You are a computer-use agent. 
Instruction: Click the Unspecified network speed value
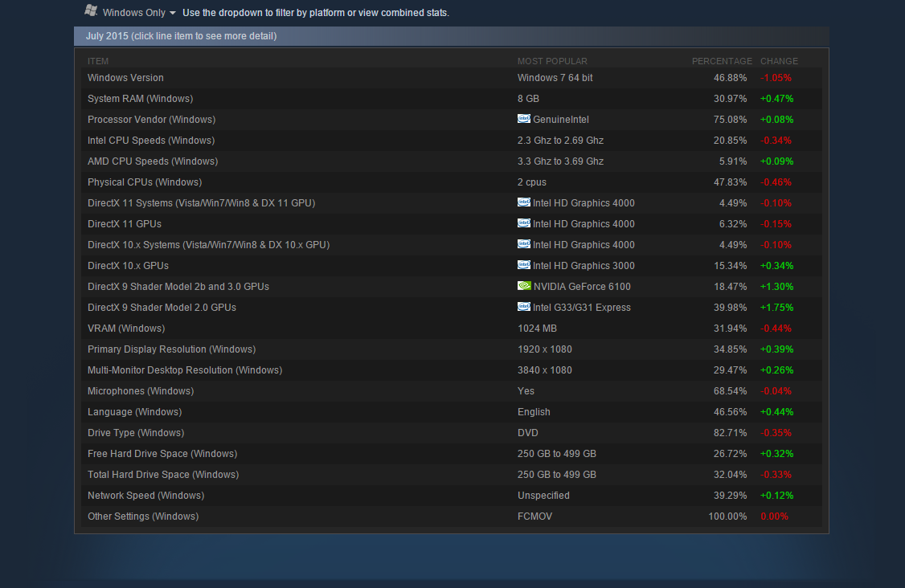[x=543, y=495]
